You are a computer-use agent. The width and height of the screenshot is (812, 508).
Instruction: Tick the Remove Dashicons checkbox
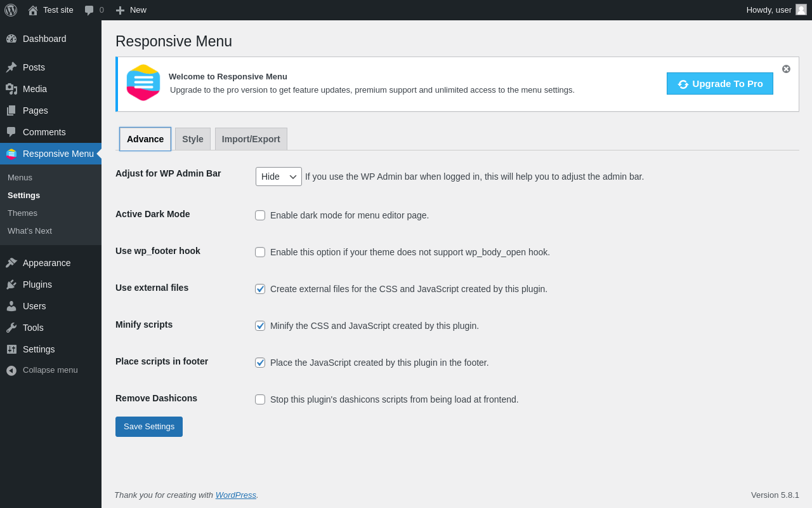tap(260, 399)
